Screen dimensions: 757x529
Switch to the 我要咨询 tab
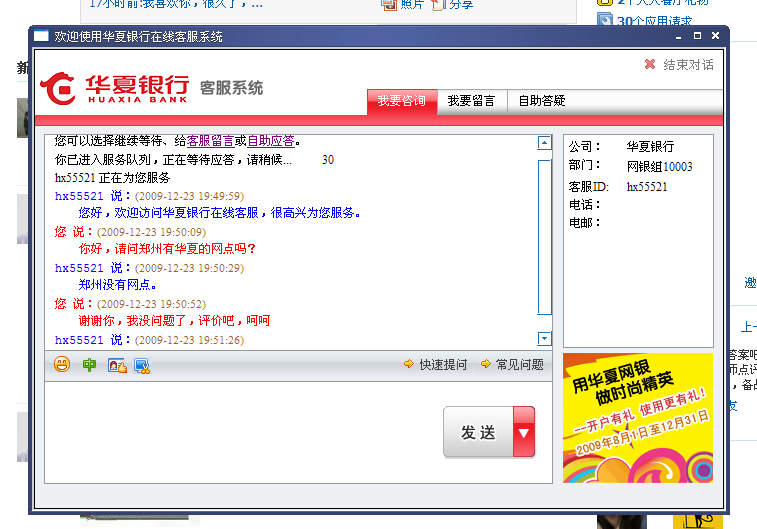click(x=402, y=101)
